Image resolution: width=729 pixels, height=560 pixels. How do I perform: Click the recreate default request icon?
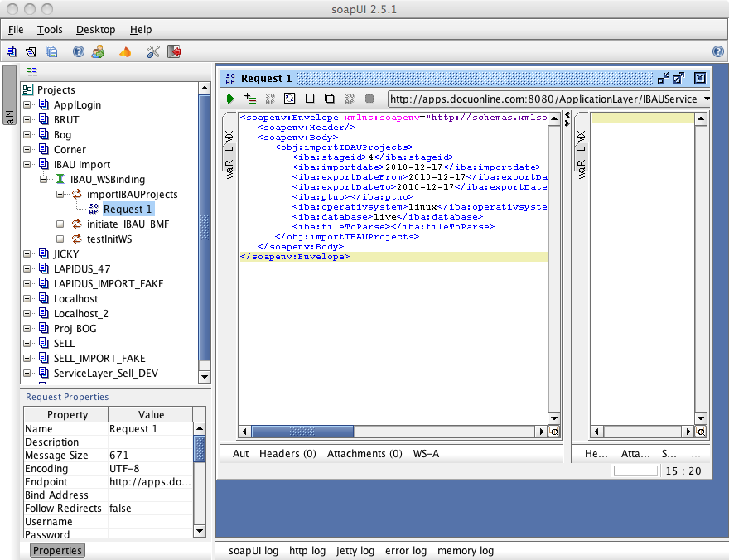tap(289, 99)
